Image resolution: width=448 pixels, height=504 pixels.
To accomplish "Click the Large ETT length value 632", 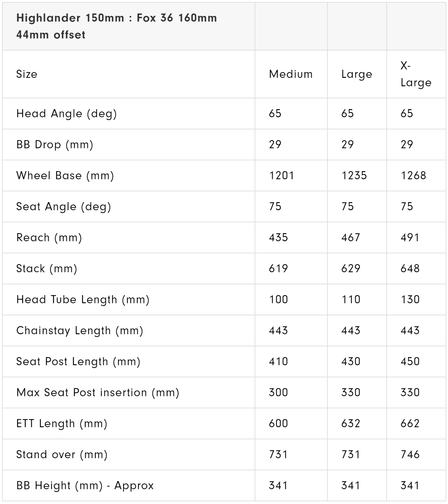I will 351,423.
